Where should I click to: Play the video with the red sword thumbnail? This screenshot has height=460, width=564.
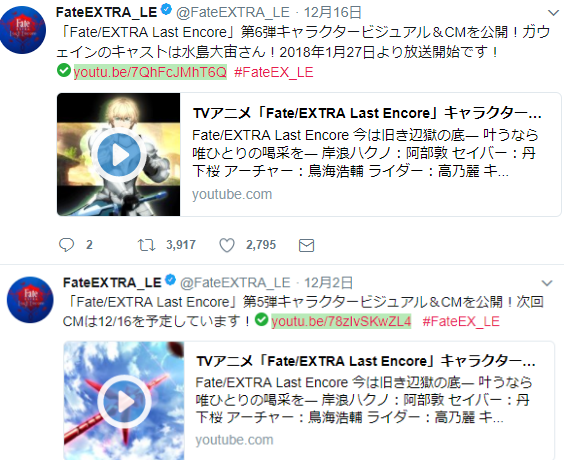point(124,401)
